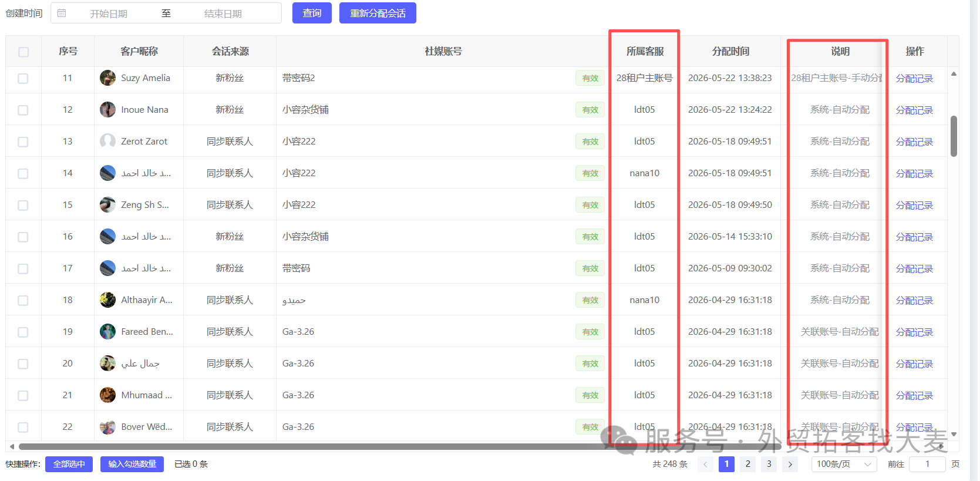Click the 开始日期 start date field

(x=109, y=14)
